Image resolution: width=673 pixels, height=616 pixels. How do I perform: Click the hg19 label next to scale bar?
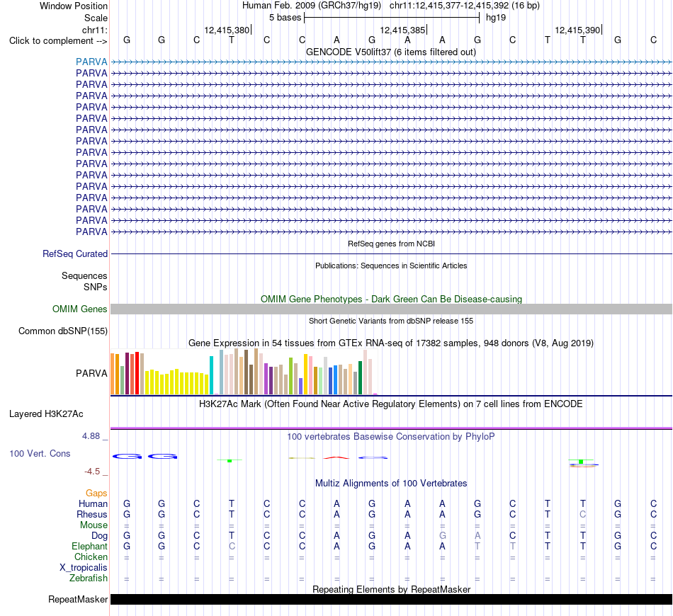click(496, 18)
